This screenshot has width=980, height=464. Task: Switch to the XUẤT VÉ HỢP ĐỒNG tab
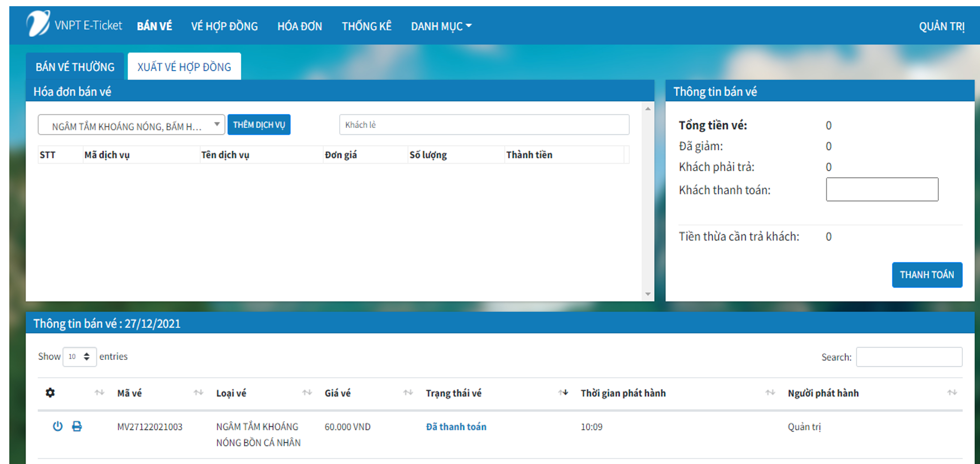[x=184, y=66]
